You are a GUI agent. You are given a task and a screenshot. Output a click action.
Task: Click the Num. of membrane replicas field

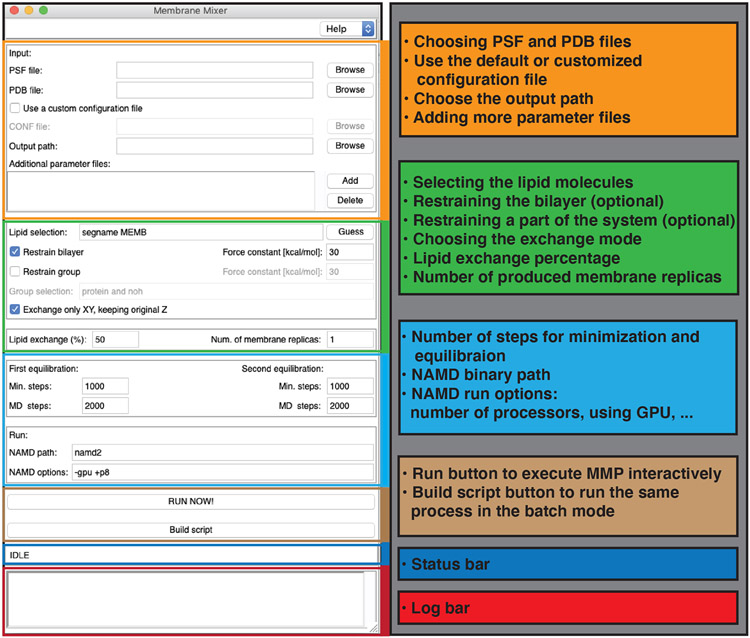coord(349,339)
